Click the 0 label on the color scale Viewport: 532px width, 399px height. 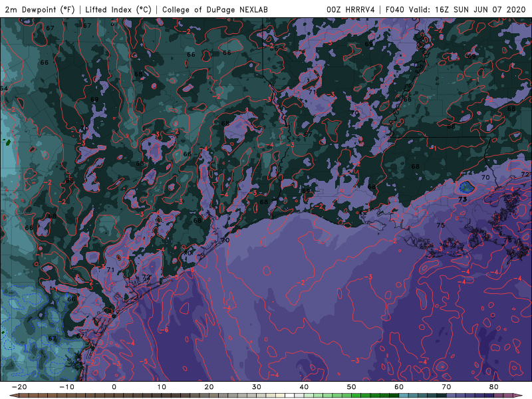pyautogui.click(x=114, y=387)
